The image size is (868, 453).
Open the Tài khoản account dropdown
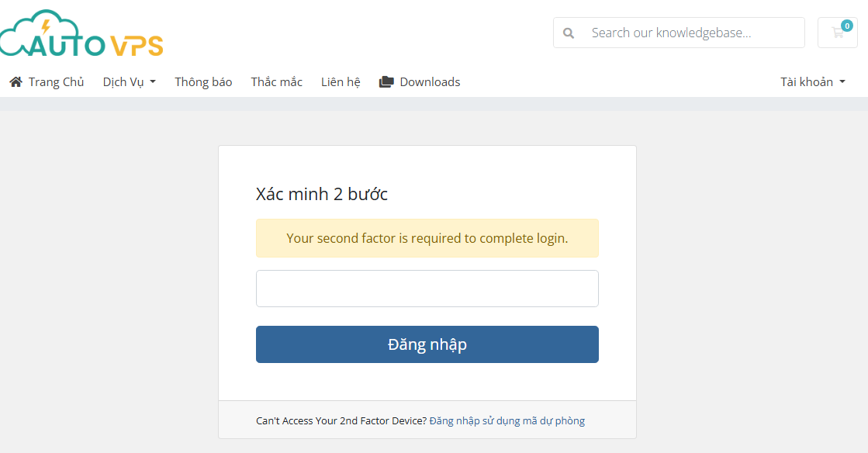point(813,82)
